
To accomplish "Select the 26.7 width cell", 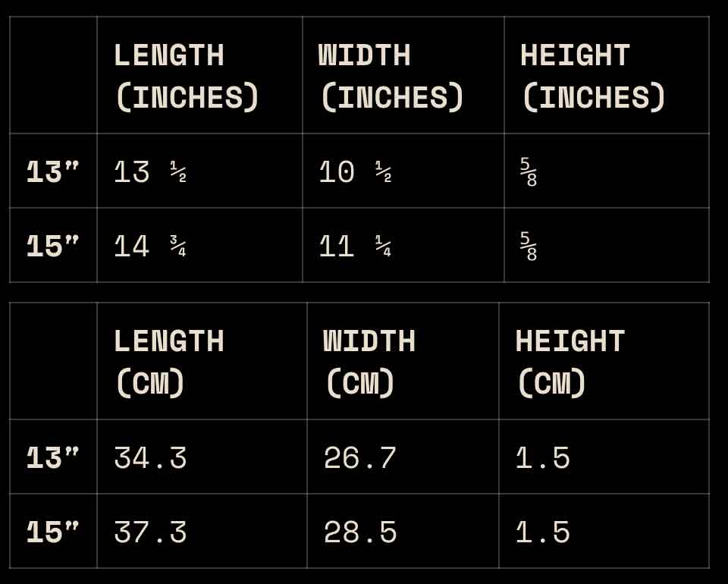I will 359,458.
